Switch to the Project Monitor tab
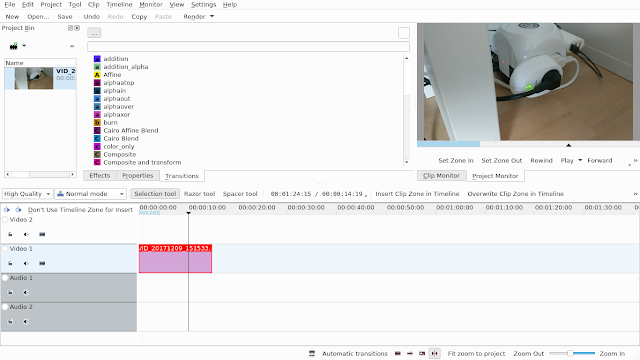This screenshot has width=640, height=360. [x=495, y=176]
